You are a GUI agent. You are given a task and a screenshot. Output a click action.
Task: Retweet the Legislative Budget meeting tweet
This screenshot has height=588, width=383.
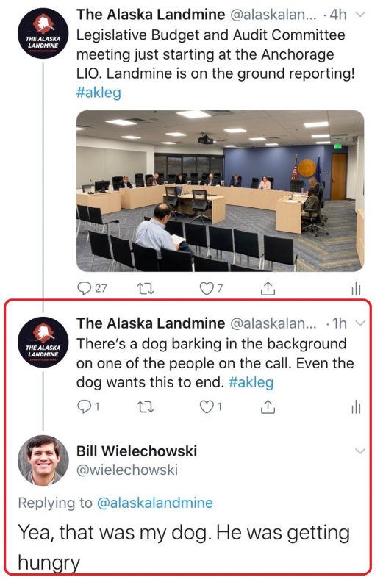pyautogui.click(x=146, y=289)
